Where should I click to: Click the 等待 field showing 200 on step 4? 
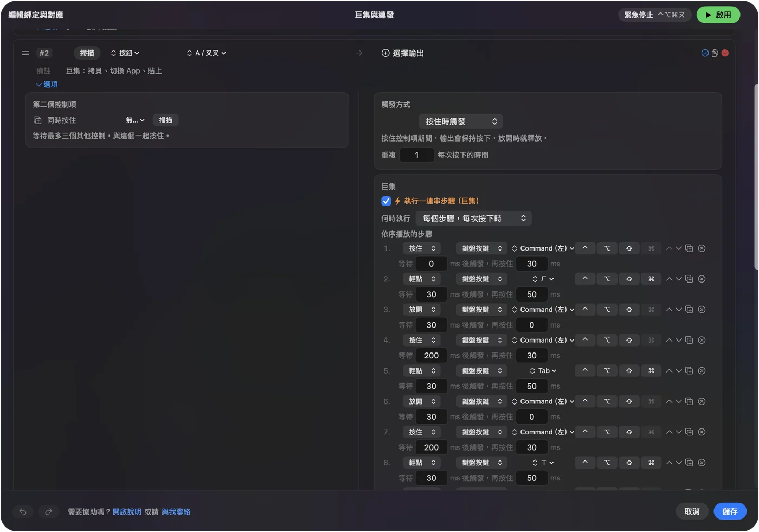click(x=432, y=356)
